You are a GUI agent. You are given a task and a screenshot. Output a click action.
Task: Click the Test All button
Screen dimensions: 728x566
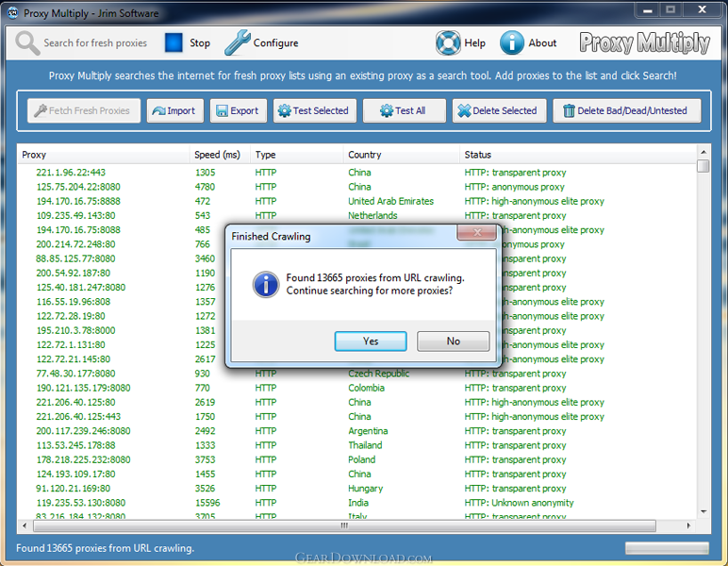coord(404,110)
